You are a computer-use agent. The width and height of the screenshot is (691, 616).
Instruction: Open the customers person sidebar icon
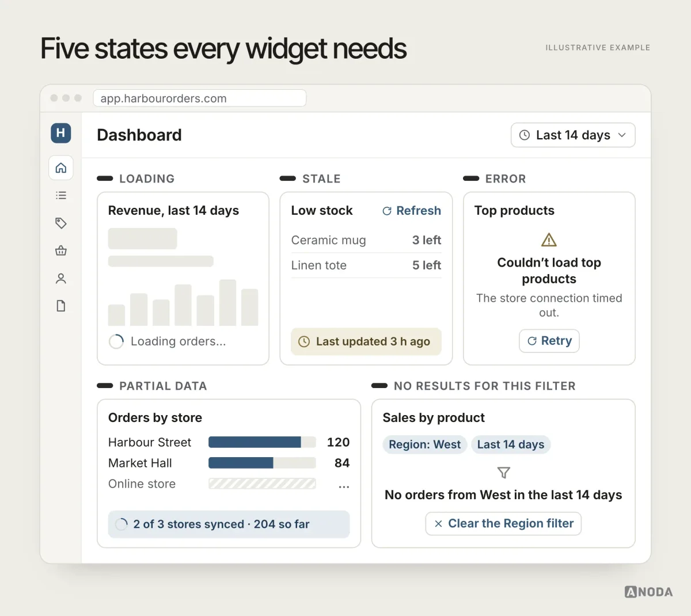61,278
